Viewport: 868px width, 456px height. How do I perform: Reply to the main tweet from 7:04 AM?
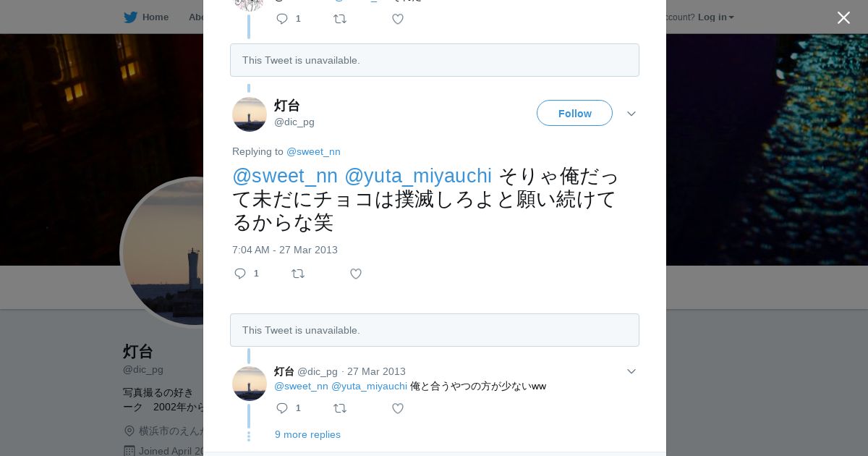point(241,274)
